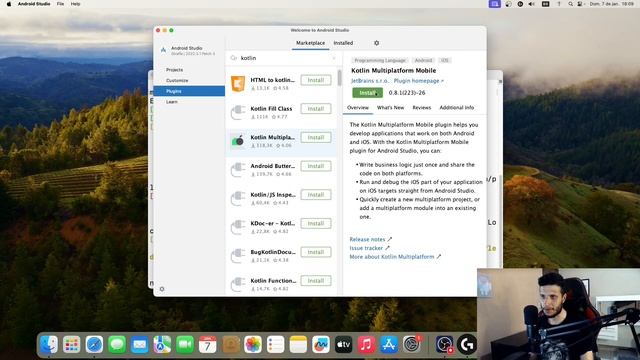Select the KDoc-er plugin icon
The height and width of the screenshot is (360, 640).
coord(238,227)
